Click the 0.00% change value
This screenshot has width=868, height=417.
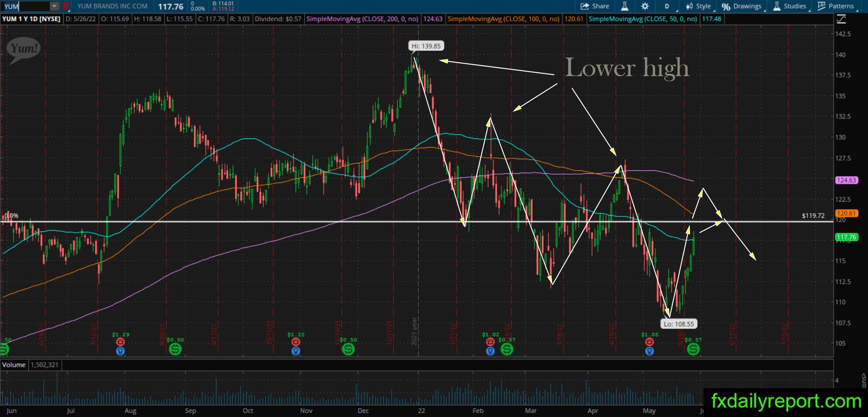click(x=198, y=9)
